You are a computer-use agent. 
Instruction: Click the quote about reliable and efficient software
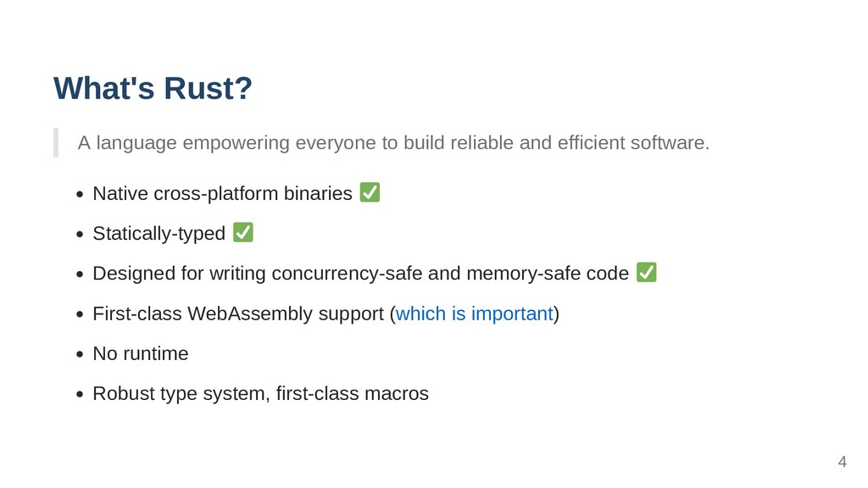pyautogui.click(x=393, y=142)
